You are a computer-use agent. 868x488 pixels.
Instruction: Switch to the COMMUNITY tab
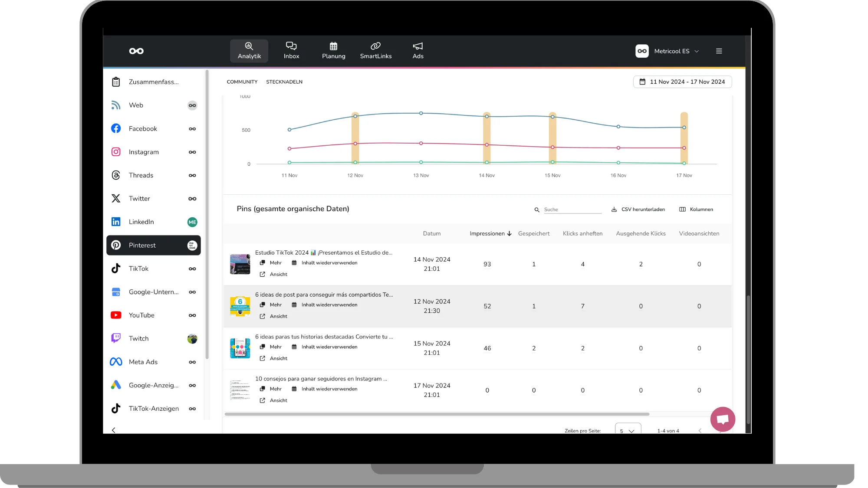242,82
